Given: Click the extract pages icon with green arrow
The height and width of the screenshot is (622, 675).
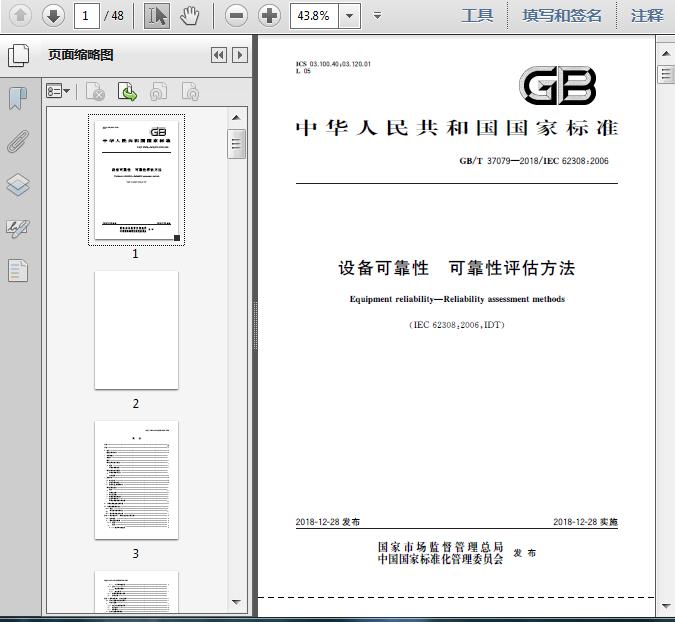Looking at the screenshot, I should (127, 92).
